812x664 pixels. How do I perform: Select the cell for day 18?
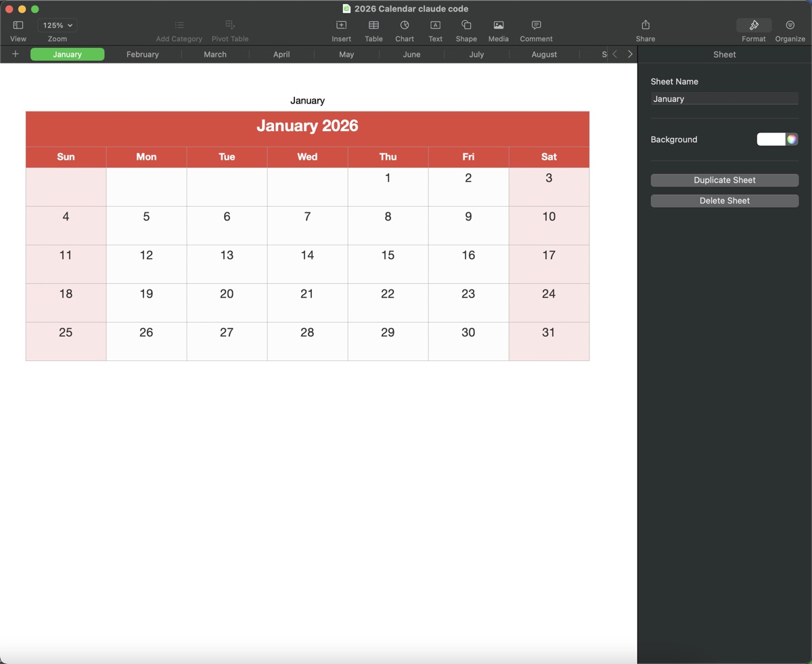pos(66,302)
